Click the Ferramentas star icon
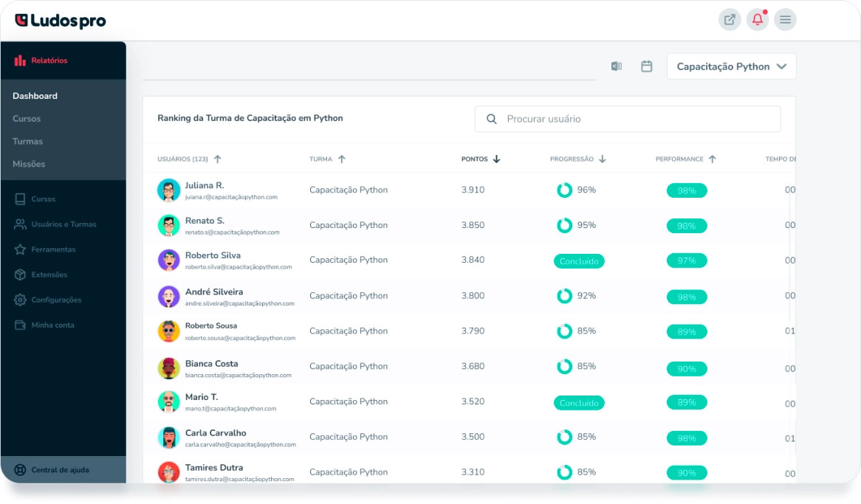 [20, 249]
